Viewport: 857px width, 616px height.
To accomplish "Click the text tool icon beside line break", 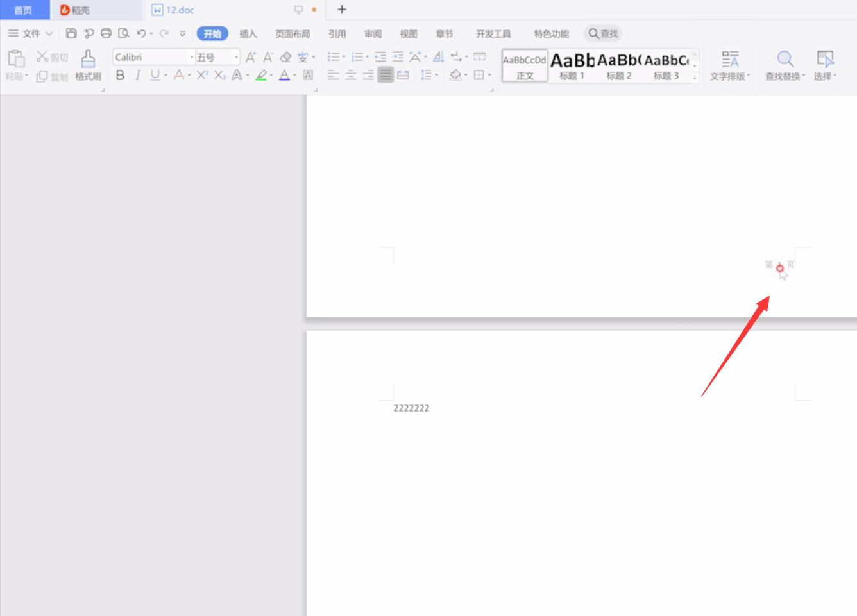I will pyautogui.click(x=479, y=57).
